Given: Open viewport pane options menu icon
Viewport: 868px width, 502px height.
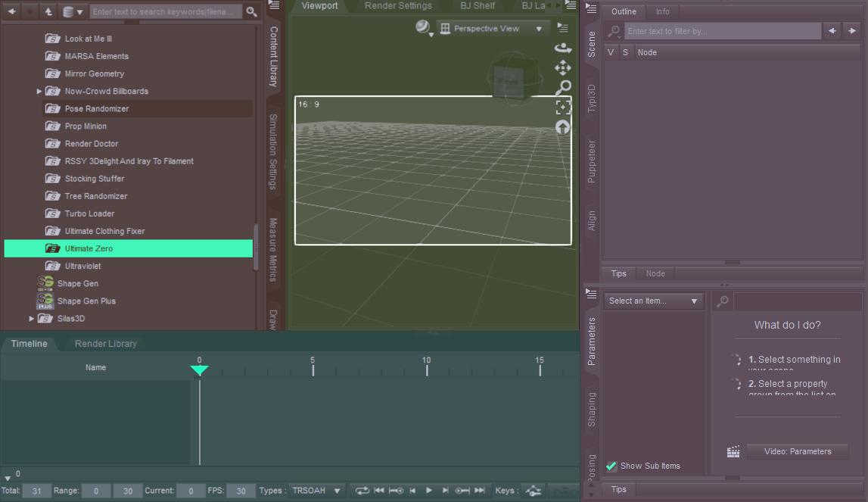Looking at the screenshot, I should 571,5.
